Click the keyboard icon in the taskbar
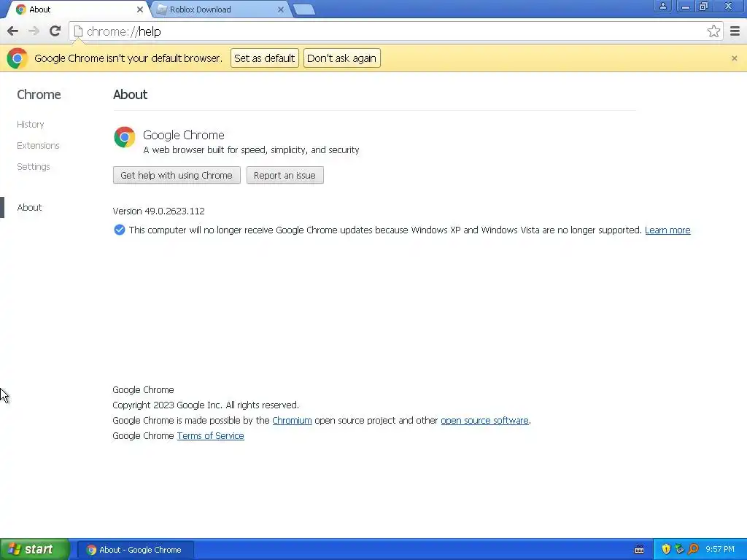The image size is (747, 560). [639, 550]
